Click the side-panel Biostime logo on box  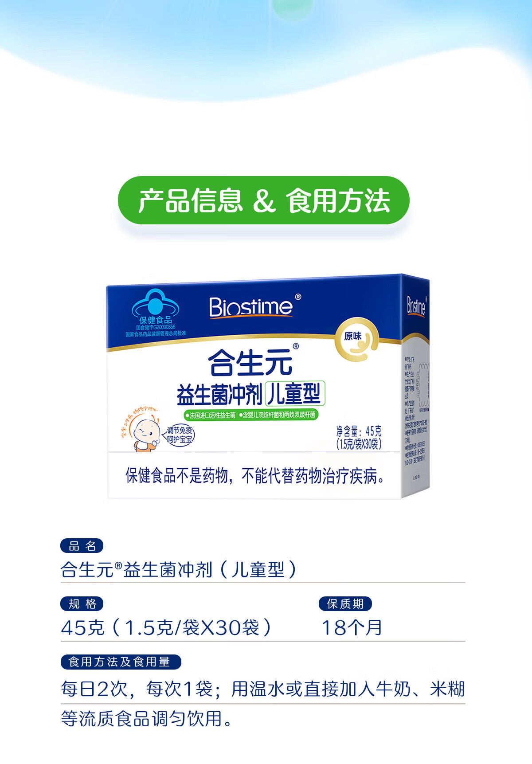click(x=416, y=306)
